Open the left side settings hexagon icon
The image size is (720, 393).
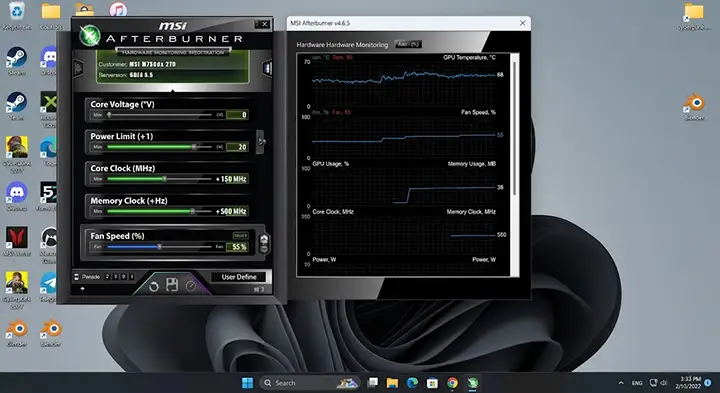79,68
